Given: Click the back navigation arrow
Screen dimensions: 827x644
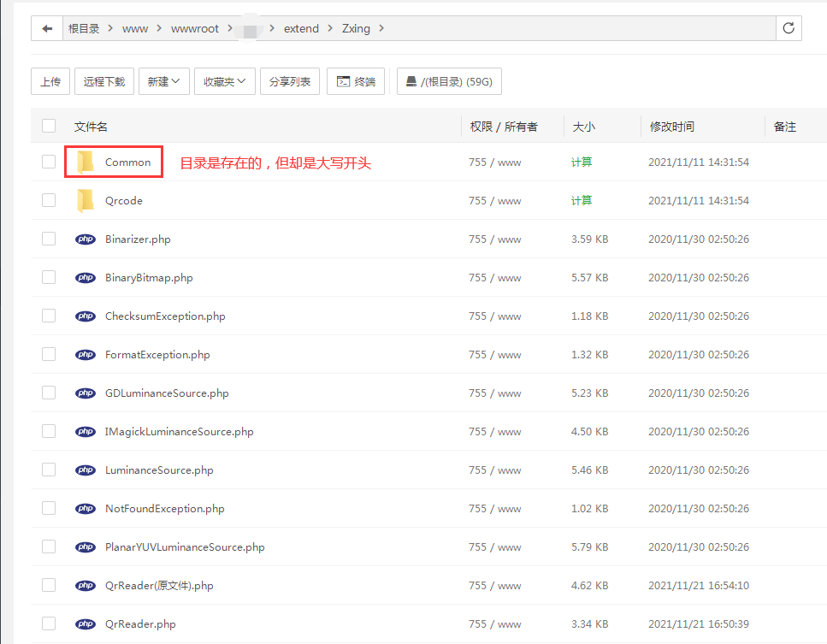Looking at the screenshot, I should pyautogui.click(x=47, y=27).
